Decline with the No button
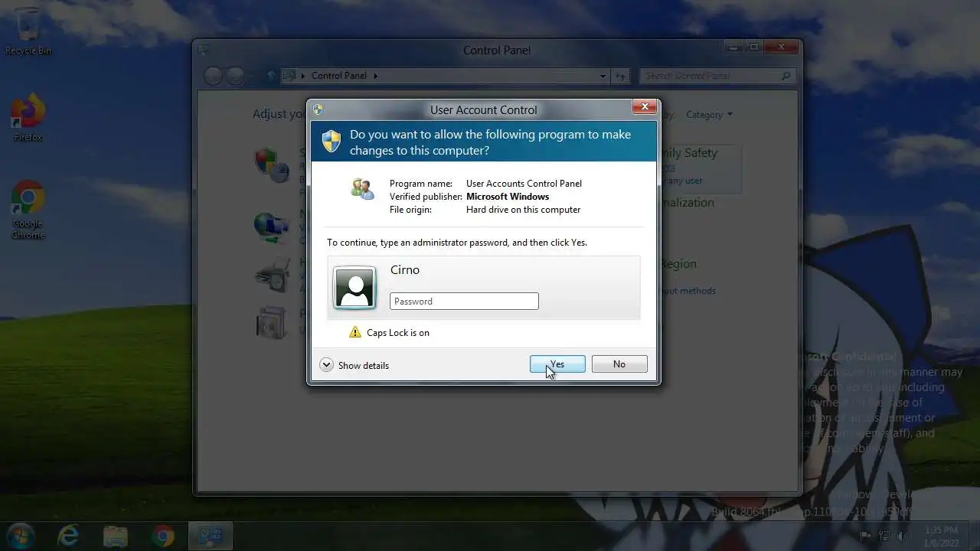The image size is (980, 551). tap(619, 364)
